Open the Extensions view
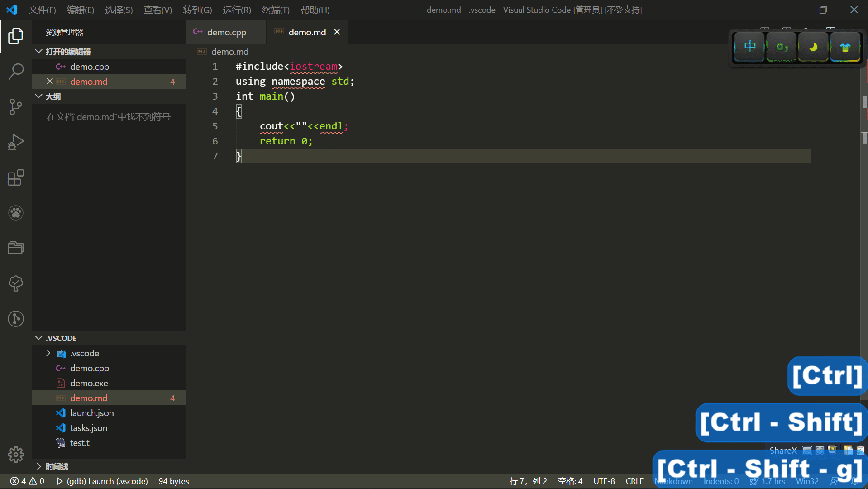 (x=16, y=177)
